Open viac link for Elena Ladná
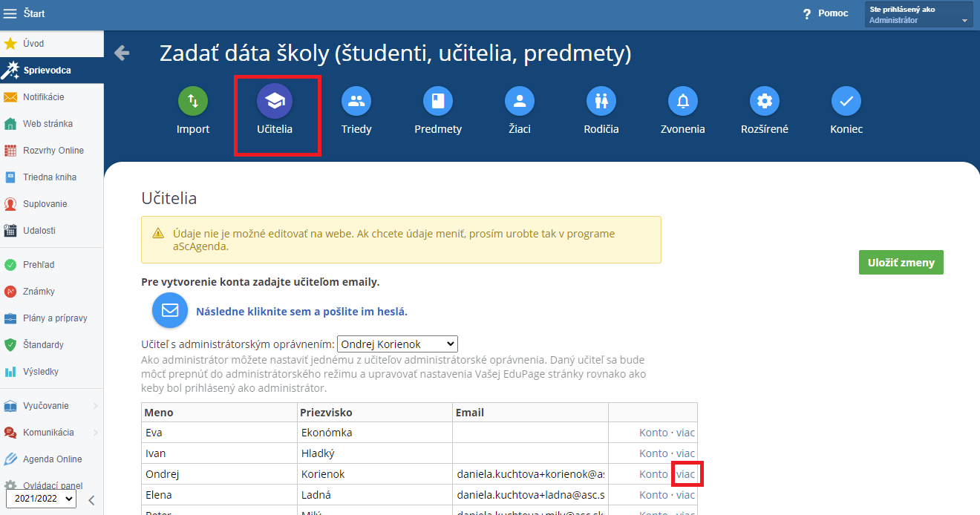 coord(685,495)
